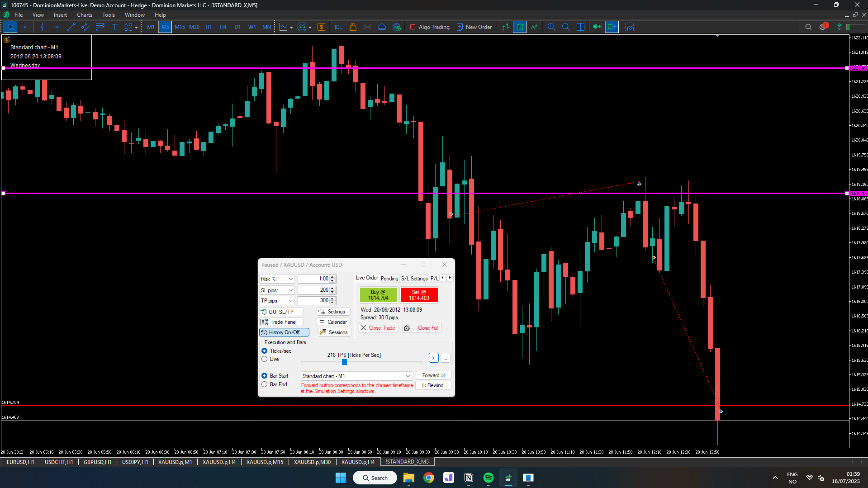Choose the vertical line drawing tool
This screenshot has height=488, width=868.
(x=42, y=27)
